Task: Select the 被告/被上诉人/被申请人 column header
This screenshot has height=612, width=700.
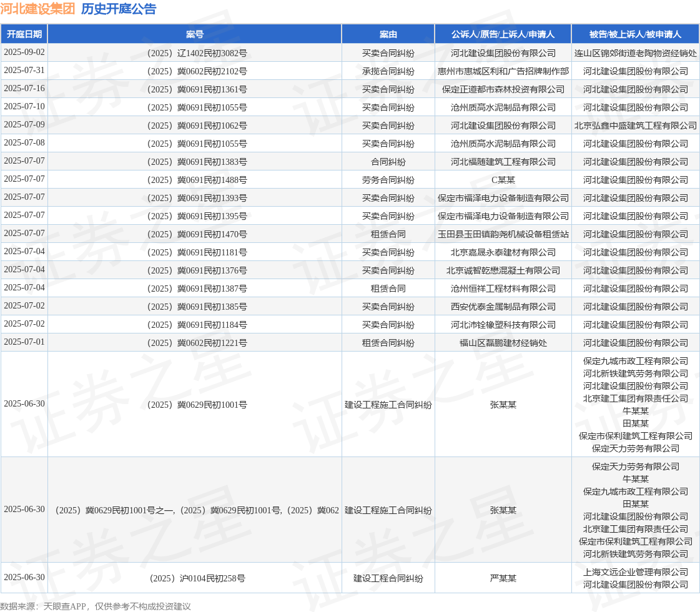Action: point(635,34)
